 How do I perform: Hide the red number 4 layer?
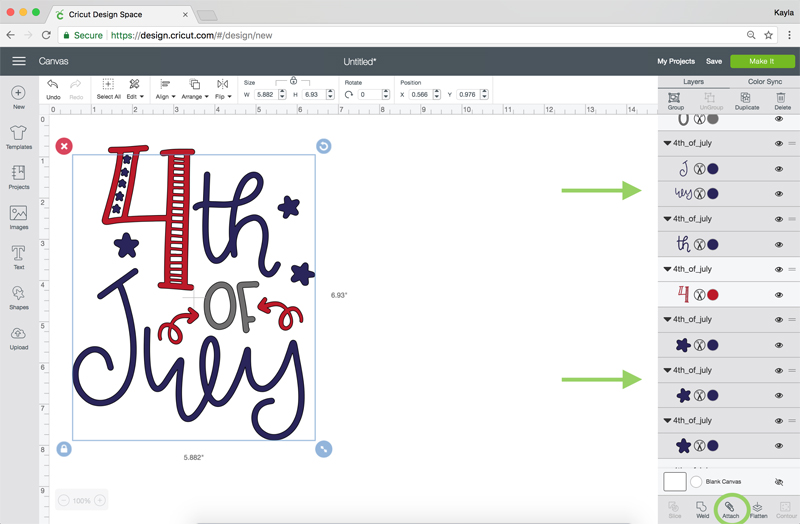click(779, 295)
